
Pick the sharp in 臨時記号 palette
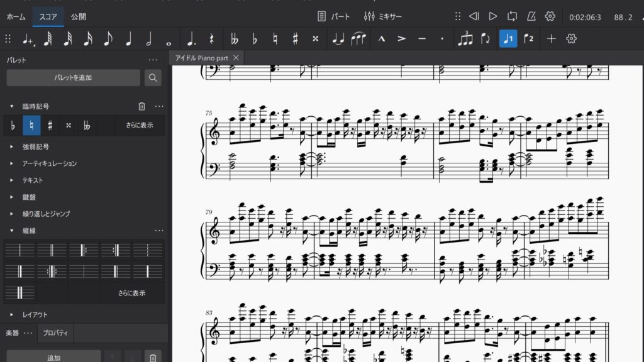50,125
